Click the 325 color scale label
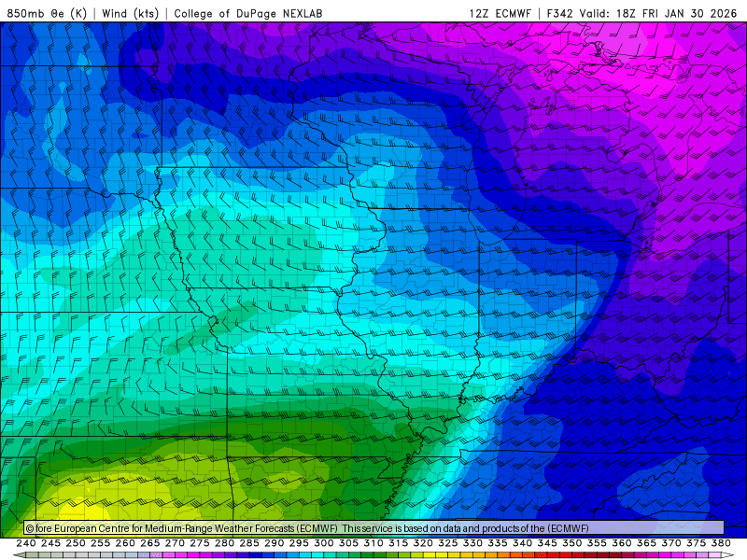The image size is (747, 560). point(448,543)
